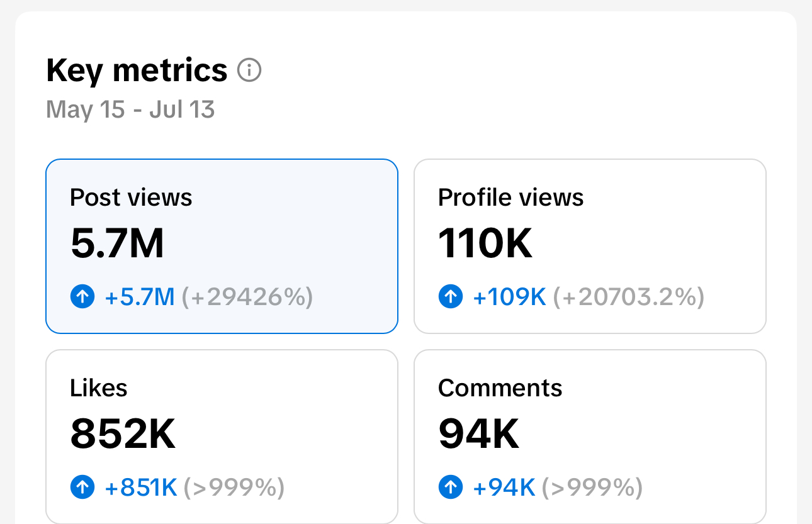Click the +5.7M change value
812x524 pixels.
140,296
